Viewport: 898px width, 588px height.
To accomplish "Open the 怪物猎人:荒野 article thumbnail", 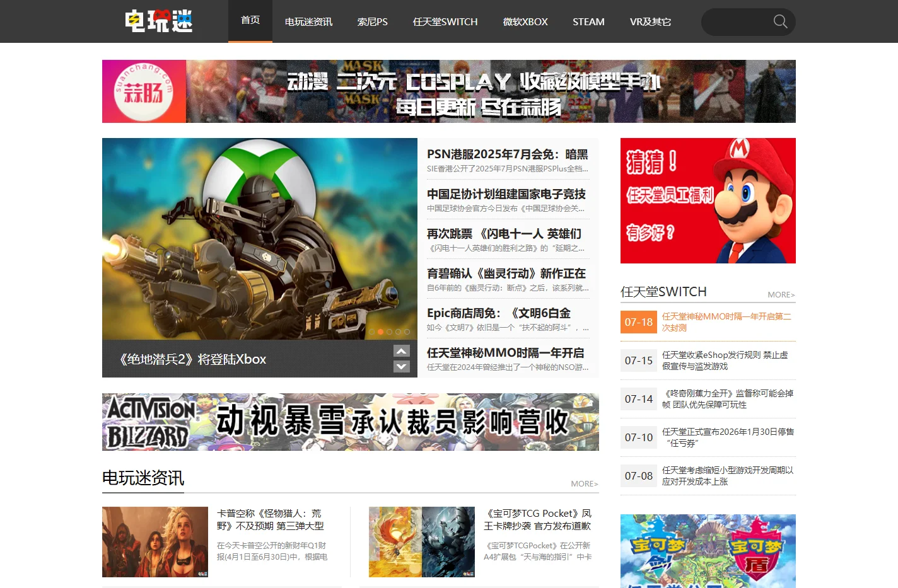I will coord(155,542).
